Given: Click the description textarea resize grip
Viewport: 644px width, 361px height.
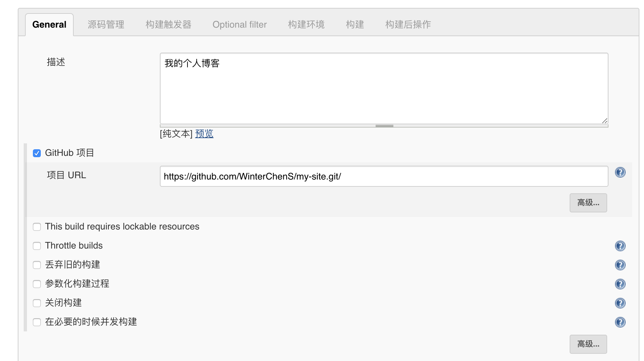Looking at the screenshot, I should pyautogui.click(x=605, y=121).
